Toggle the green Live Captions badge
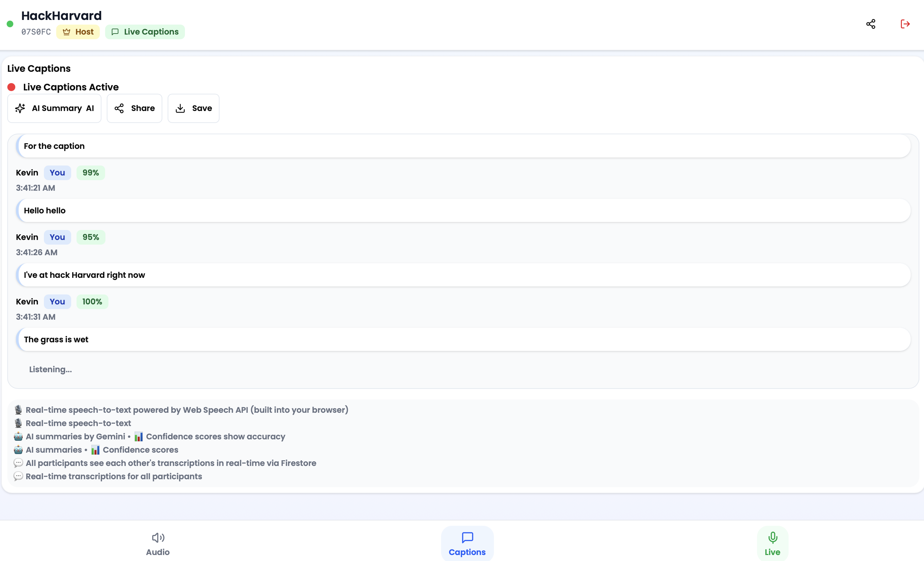Viewport: 924px width, 561px height. (x=145, y=32)
